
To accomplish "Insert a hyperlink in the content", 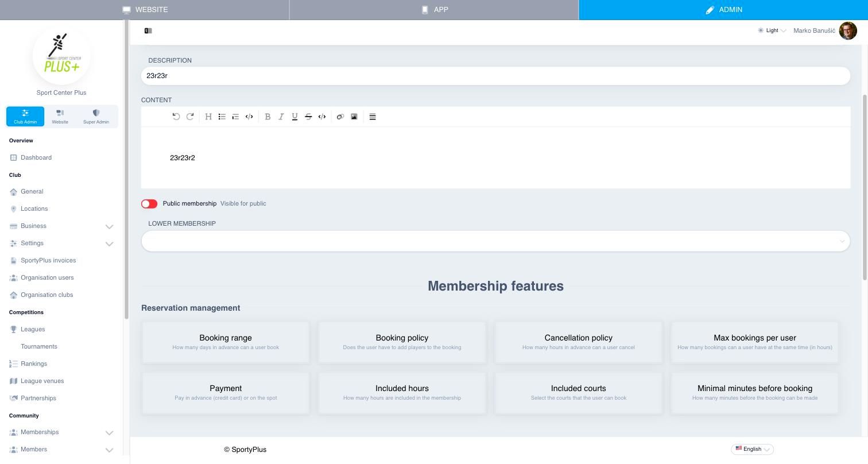I will (340, 117).
